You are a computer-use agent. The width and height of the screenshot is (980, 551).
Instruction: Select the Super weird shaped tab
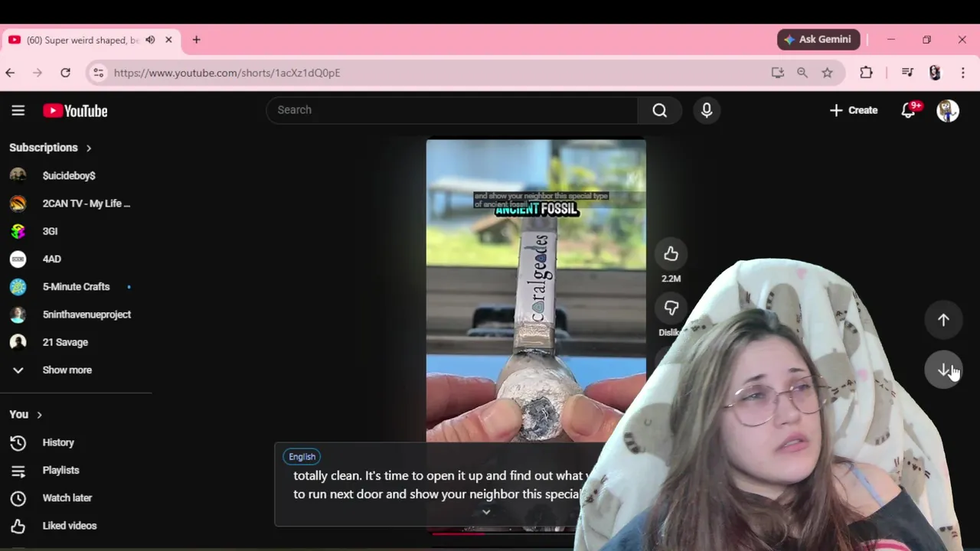90,40
